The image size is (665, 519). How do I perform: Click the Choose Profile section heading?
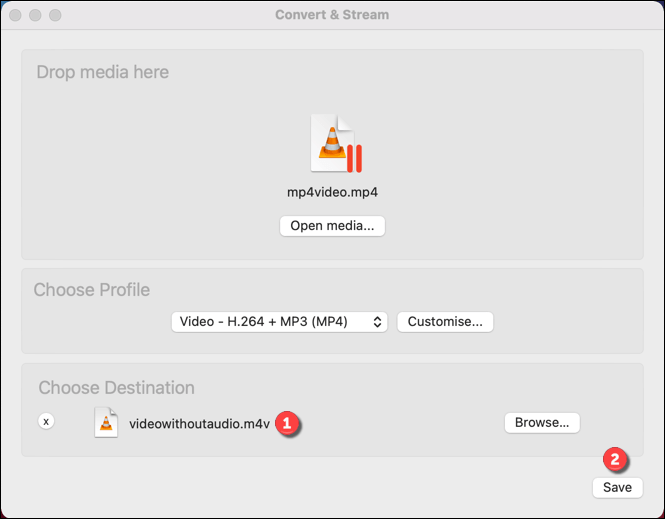(91, 290)
